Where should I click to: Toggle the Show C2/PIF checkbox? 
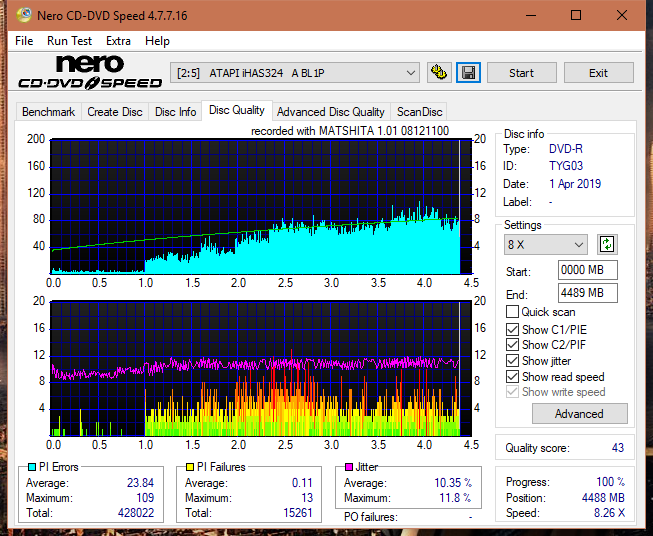click(x=512, y=345)
